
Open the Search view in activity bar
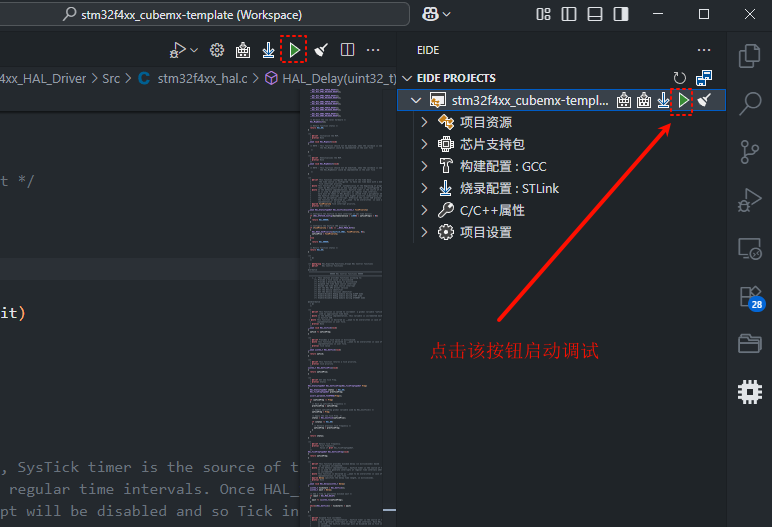coord(749,103)
